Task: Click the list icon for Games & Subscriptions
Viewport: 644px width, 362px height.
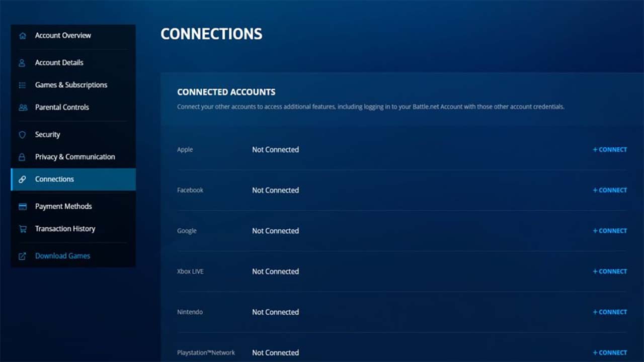Action: point(22,85)
